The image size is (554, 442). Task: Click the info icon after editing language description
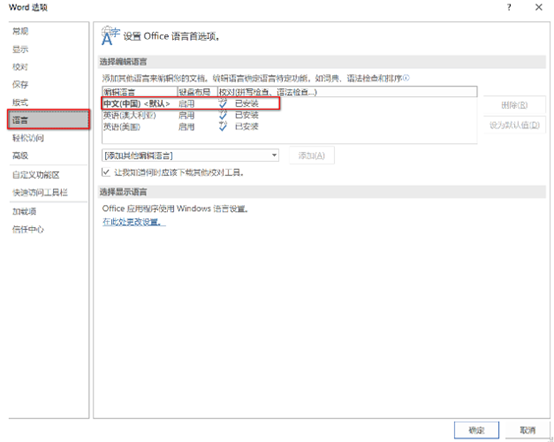tap(406, 78)
